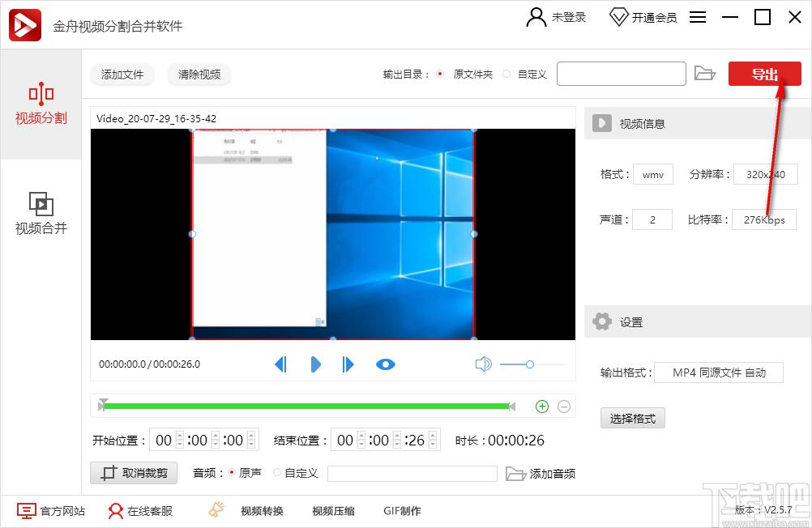Remove segment with minus icon
The image size is (812, 528).
tap(564, 407)
